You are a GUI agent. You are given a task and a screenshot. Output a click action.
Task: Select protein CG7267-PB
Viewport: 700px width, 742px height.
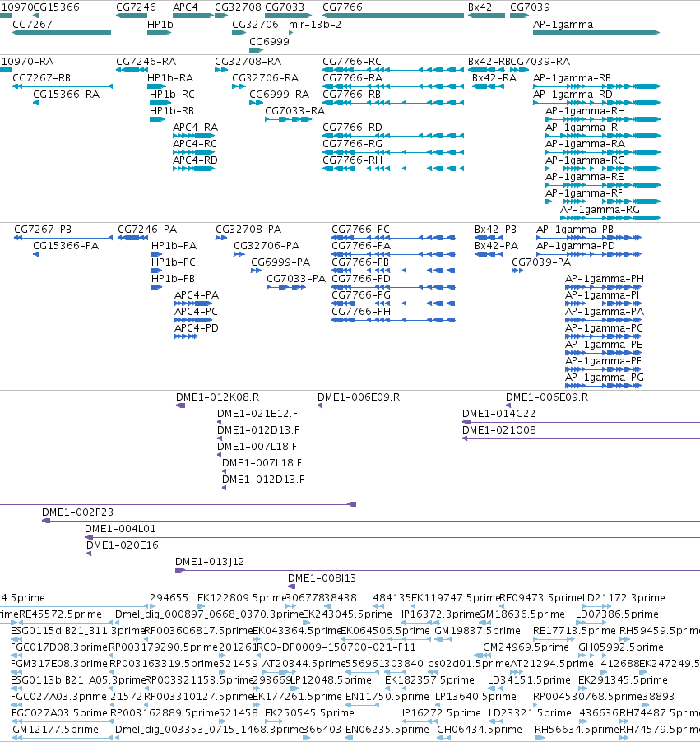pos(43,229)
